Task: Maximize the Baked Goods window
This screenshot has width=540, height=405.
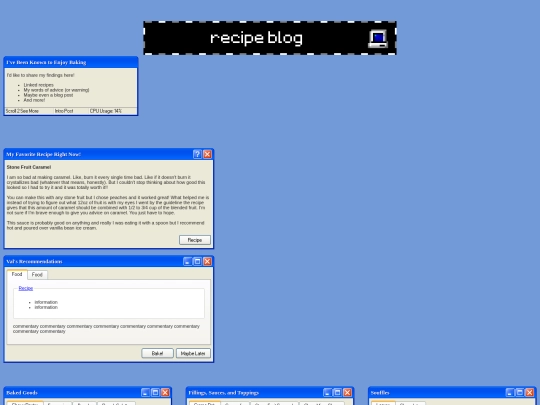Action: [155, 393]
